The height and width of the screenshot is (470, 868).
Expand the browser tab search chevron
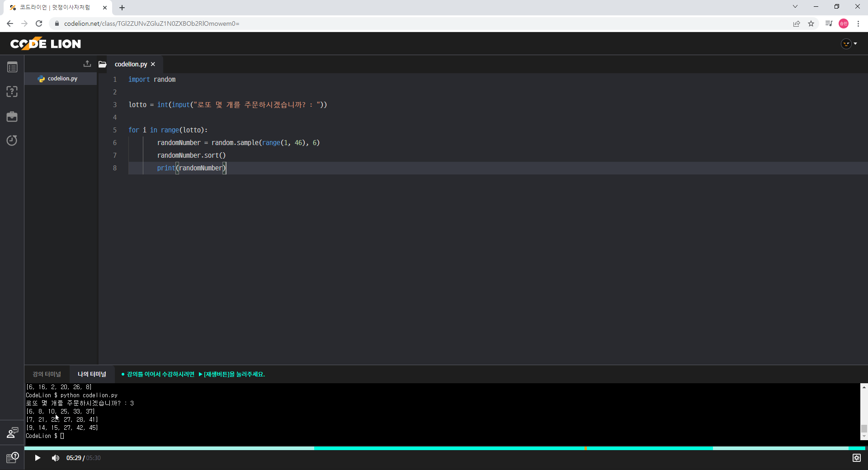[795, 6]
